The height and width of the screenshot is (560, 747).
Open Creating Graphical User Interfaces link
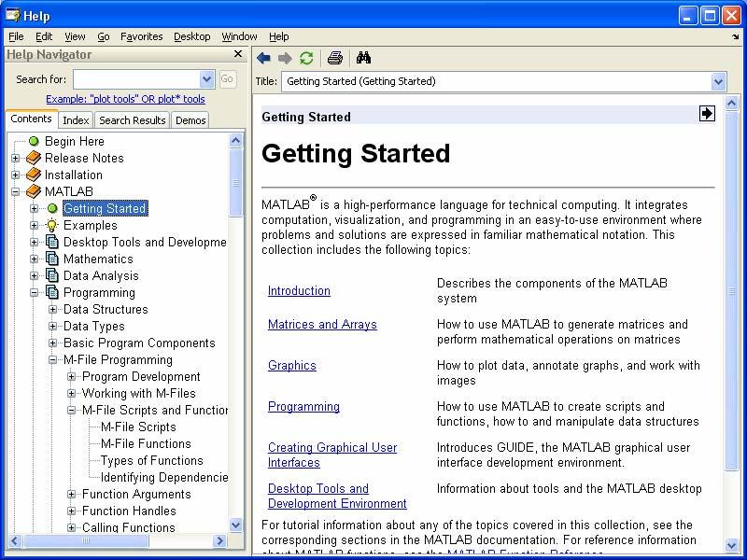[332, 455]
